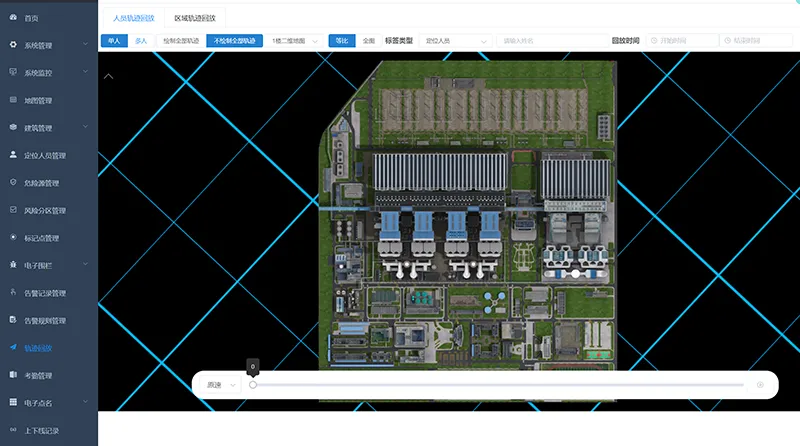The width and height of the screenshot is (800, 446).
Task: Switch to the 区域轨迹回放 tab
Action: 195,18
